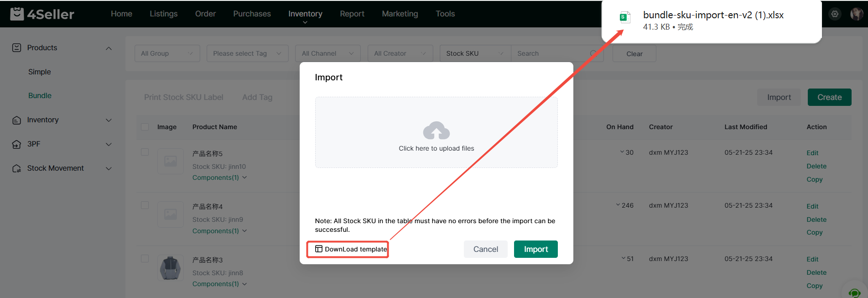Expand Components(1) for jinn9

click(219, 231)
